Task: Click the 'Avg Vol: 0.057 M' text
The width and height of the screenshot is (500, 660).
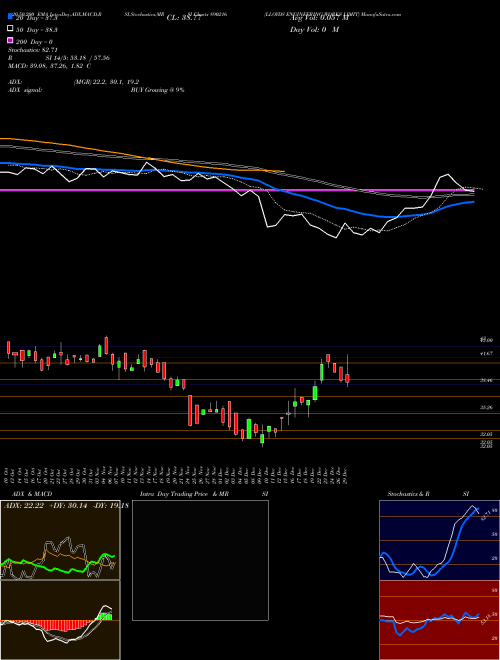Action: (x=319, y=18)
